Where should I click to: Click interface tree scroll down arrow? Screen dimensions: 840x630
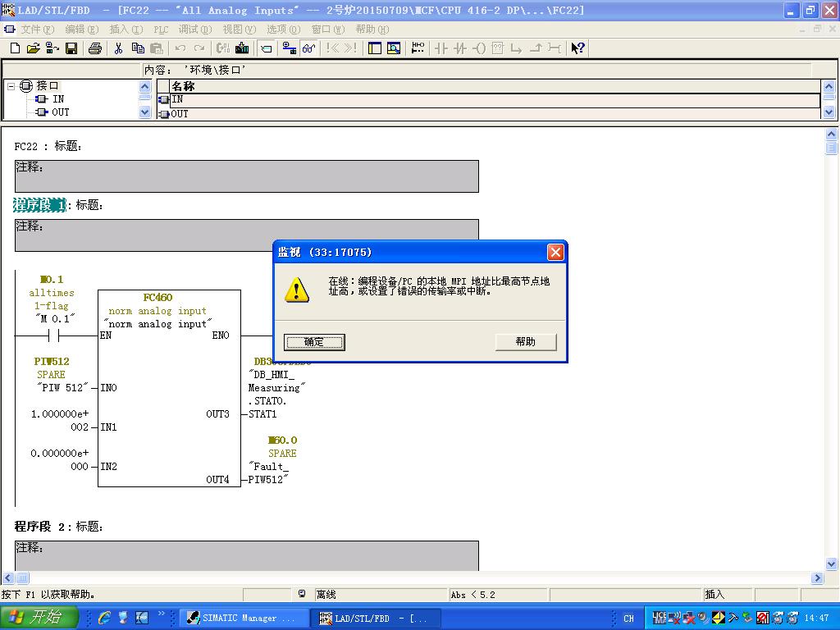tap(145, 112)
